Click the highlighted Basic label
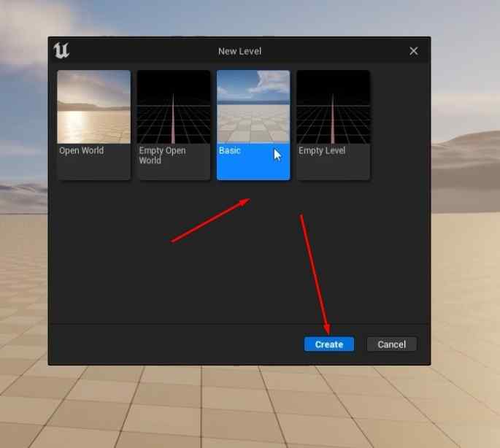This screenshot has height=448, width=500. pyautogui.click(x=230, y=150)
